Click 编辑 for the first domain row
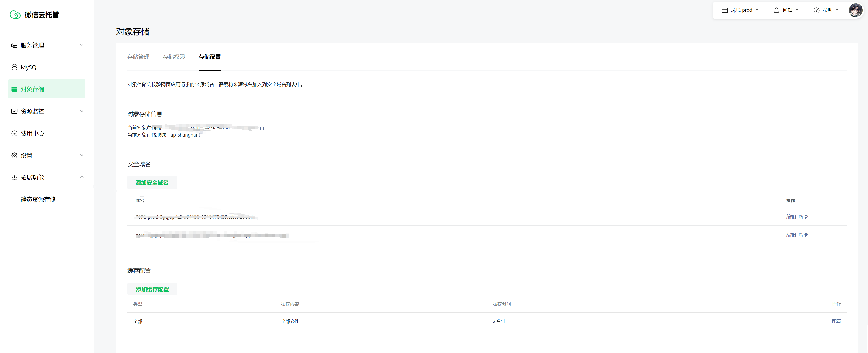This screenshot has height=353, width=868. click(x=791, y=217)
